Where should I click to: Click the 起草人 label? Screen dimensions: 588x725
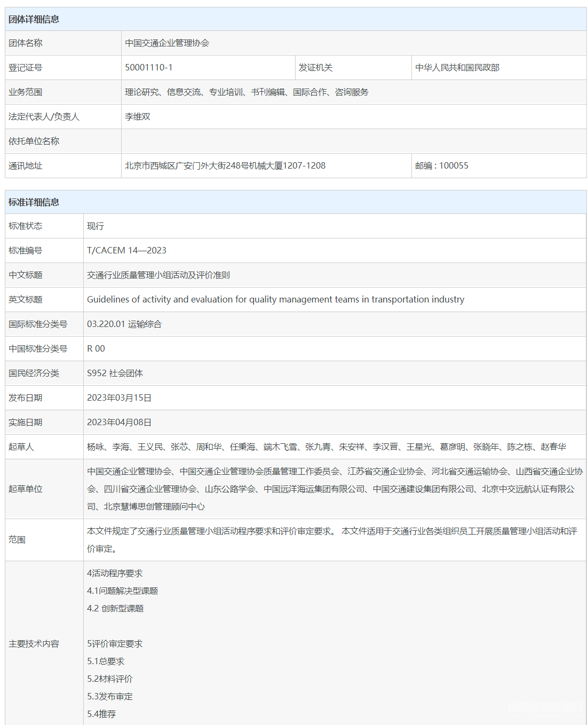[21, 447]
